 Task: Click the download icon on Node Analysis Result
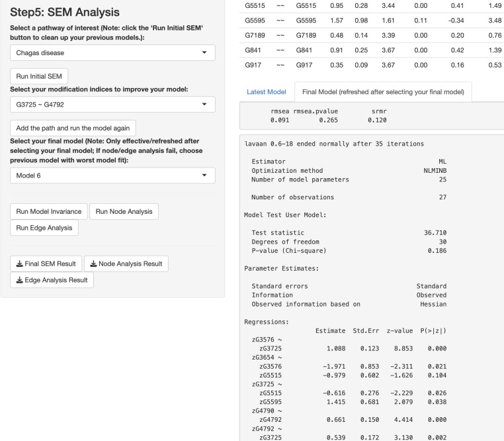coord(93,264)
